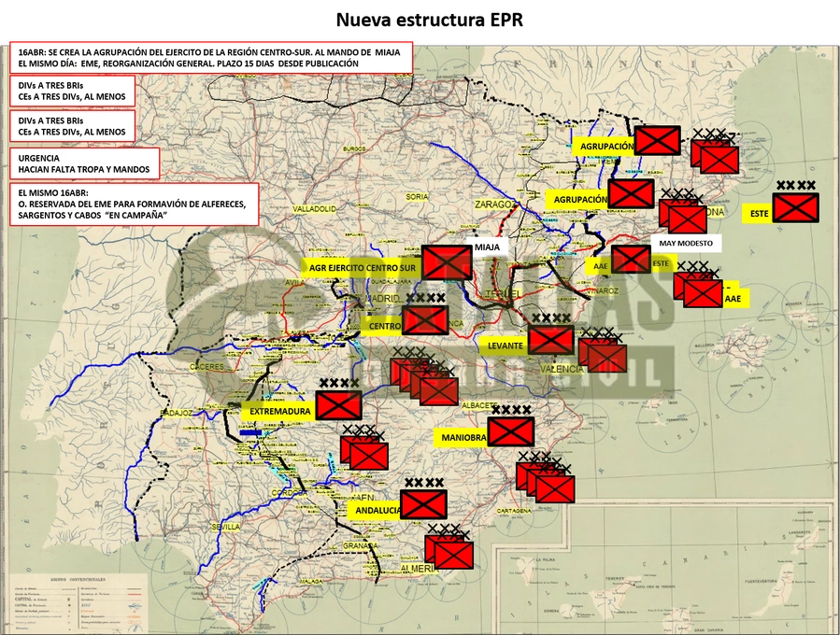Select the corps stack below EXTREMADURA army
840x635 pixels.
tap(364, 448)
